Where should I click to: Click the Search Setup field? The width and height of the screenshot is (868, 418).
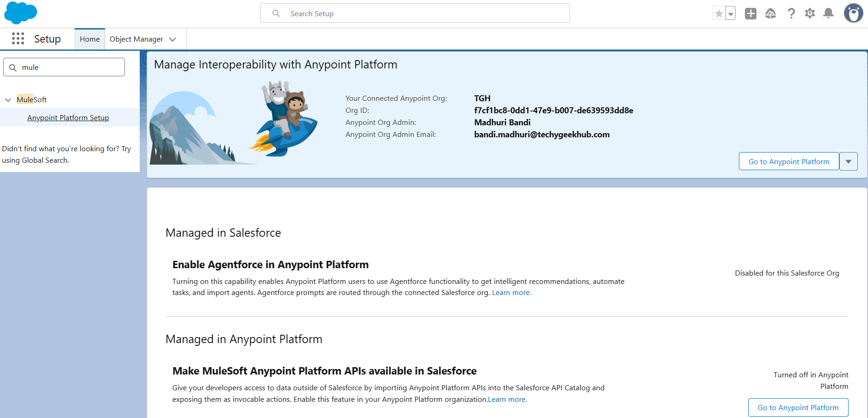[415, 13]
